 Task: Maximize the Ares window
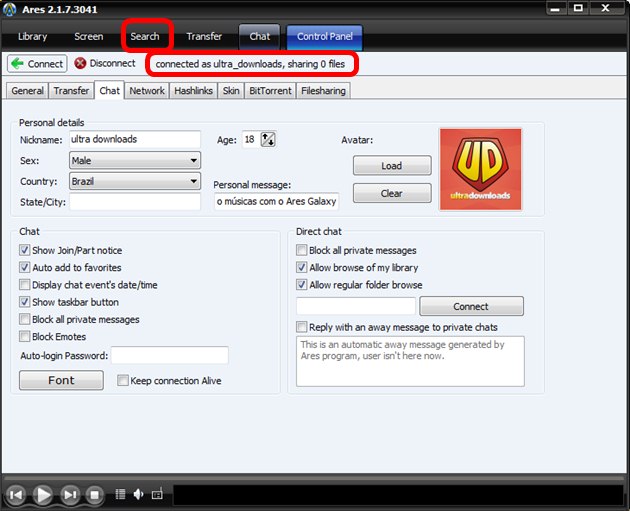click(x=578, y=8)
